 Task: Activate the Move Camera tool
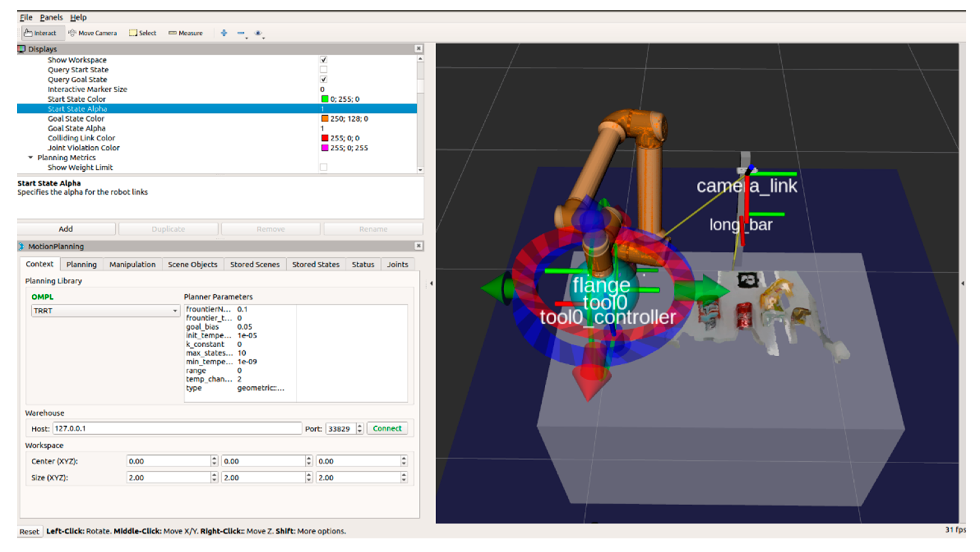[x=93, y=33]
